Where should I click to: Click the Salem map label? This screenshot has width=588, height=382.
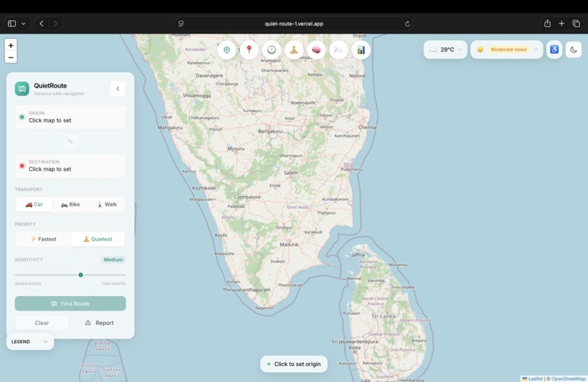(x=290, y=173)
